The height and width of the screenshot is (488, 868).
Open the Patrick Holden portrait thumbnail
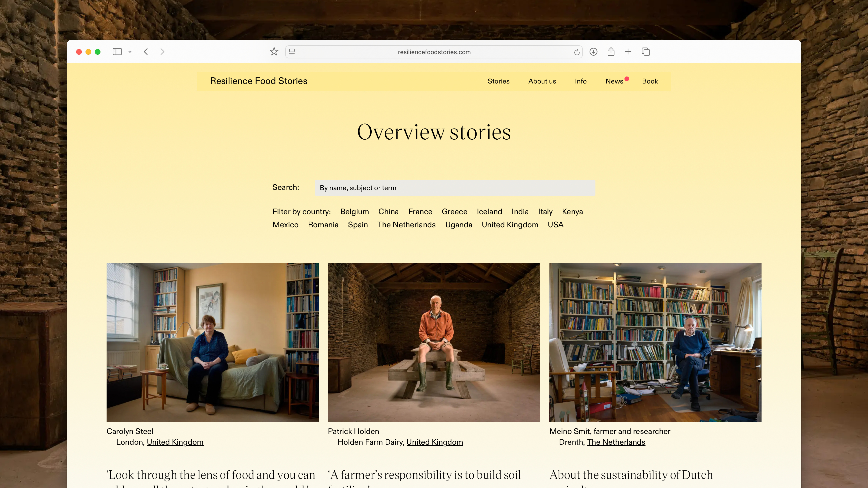click(x=434, y=342)
